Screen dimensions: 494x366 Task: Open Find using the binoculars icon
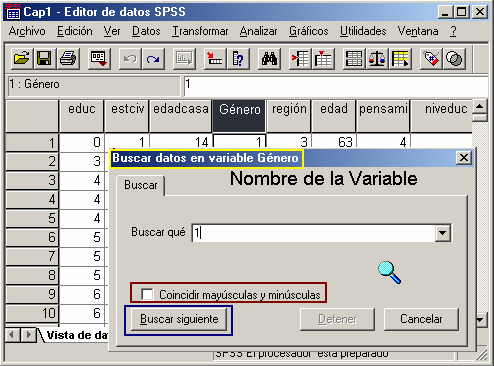pos(269,59)
